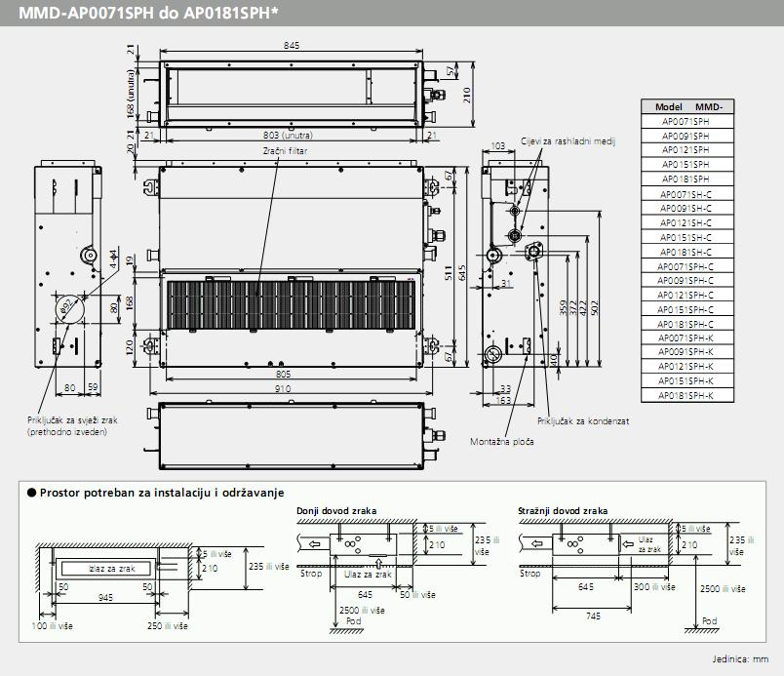Pick the AP0121SH-C model row
Screen dimensions: 784x676
point(687,223)
